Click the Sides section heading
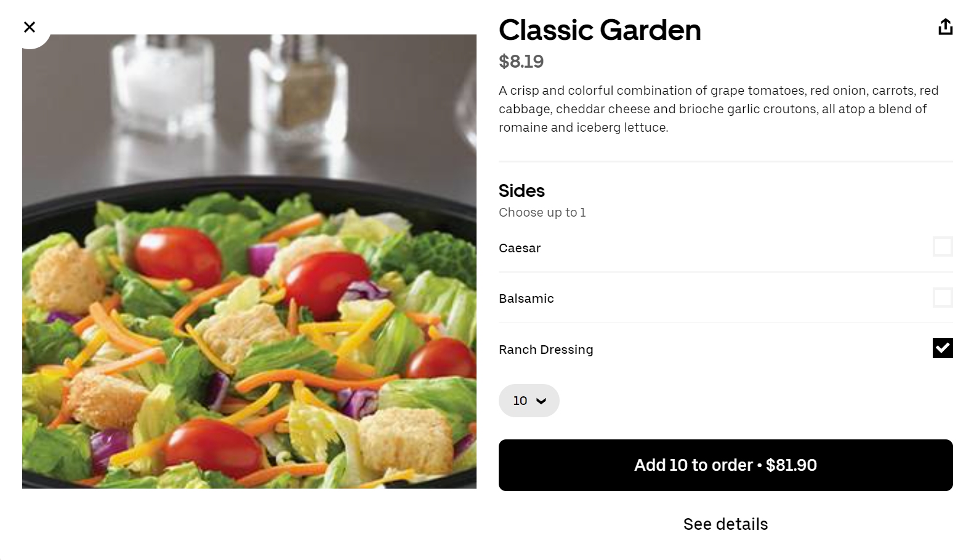The image size is (974, 560). click(x=521, y=191)
